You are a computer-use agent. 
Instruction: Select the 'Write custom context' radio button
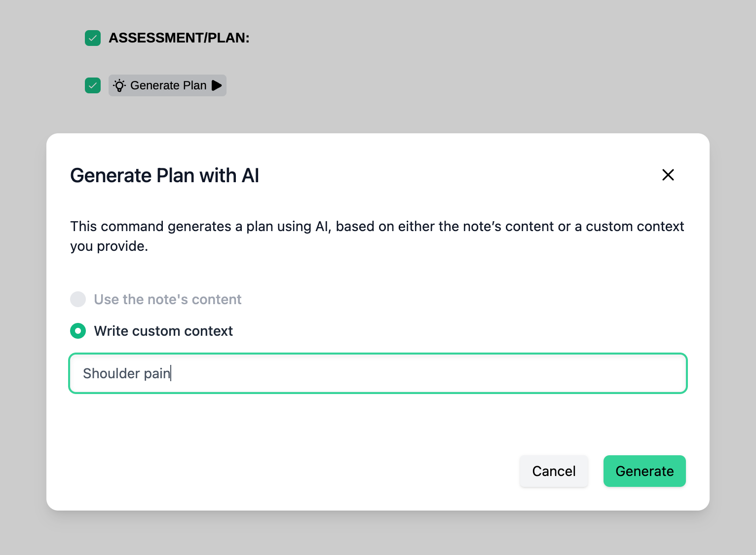click(77, 331)
